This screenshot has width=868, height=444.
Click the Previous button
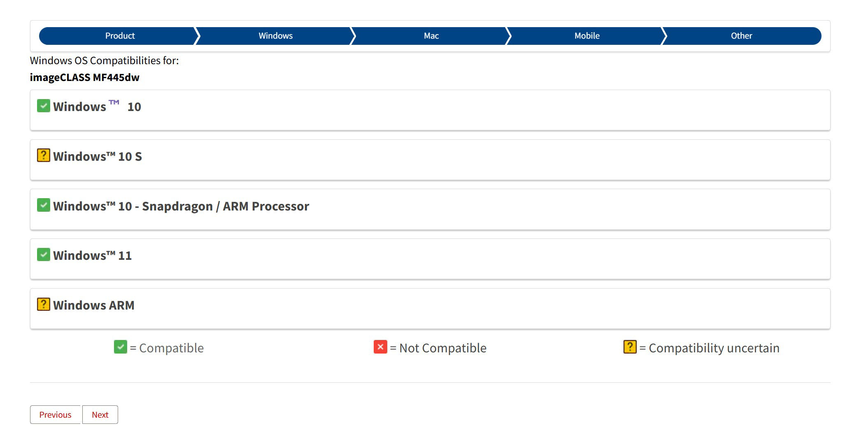[55, 414]
